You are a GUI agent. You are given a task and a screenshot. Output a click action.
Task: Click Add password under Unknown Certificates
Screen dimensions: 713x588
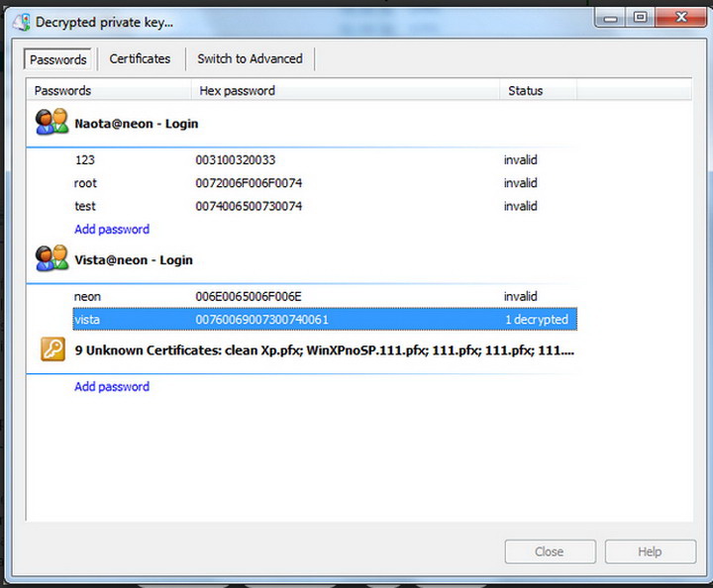(112, 387)
